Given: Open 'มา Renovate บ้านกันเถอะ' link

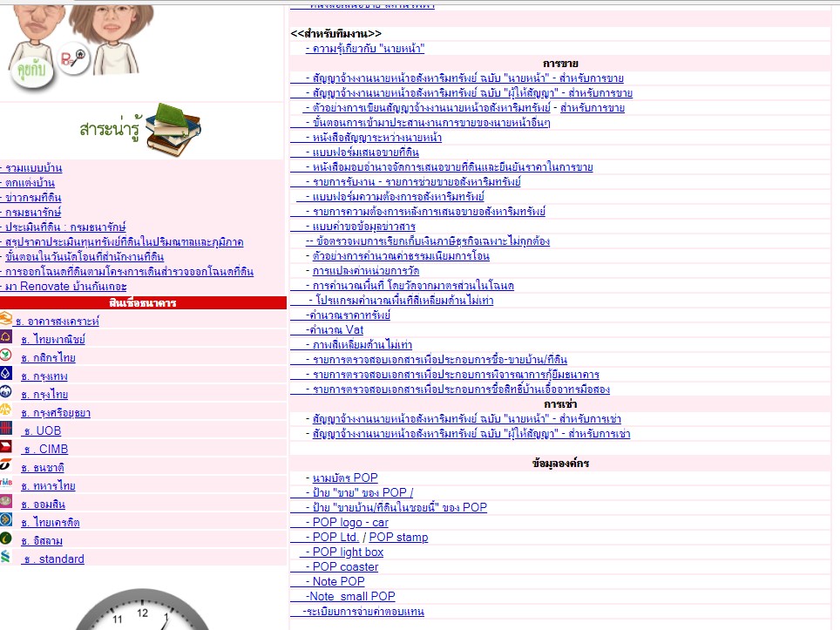Looking at the screenshot, I should [64, 286].
